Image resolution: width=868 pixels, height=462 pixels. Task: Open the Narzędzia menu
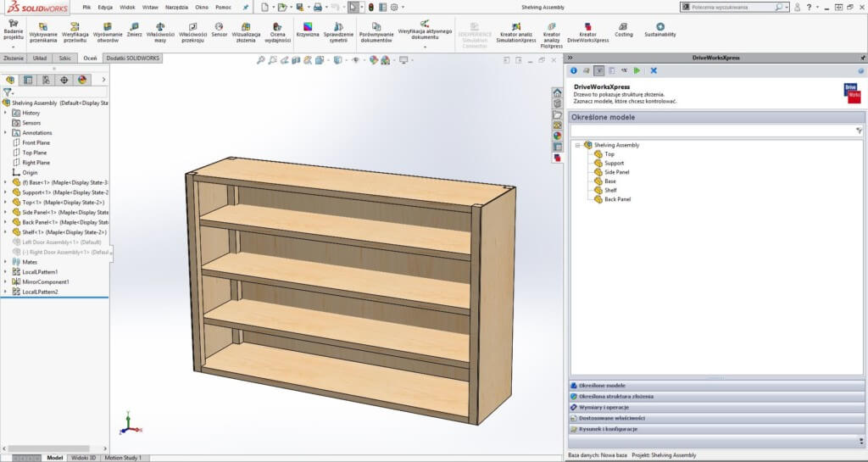pos(176,7)
